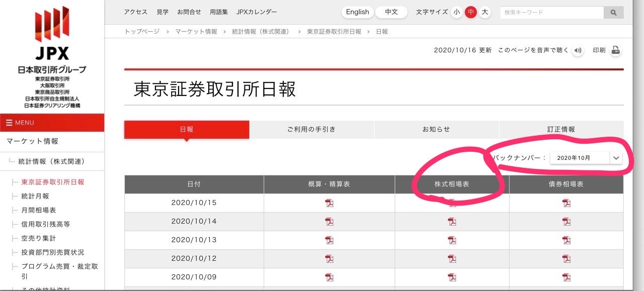This screenshot has width=644, height=291.
Task: Click the search magnifier button
Action: (613, 13)
